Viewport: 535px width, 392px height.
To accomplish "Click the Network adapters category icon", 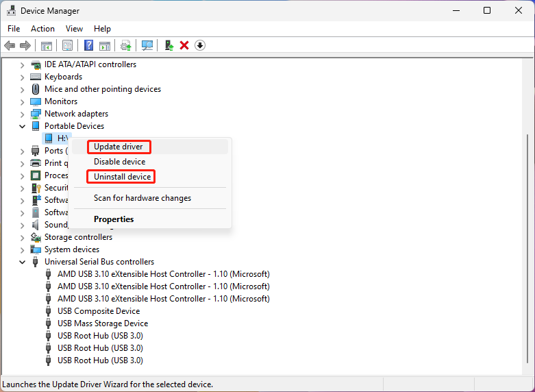I will click(36, 114).
